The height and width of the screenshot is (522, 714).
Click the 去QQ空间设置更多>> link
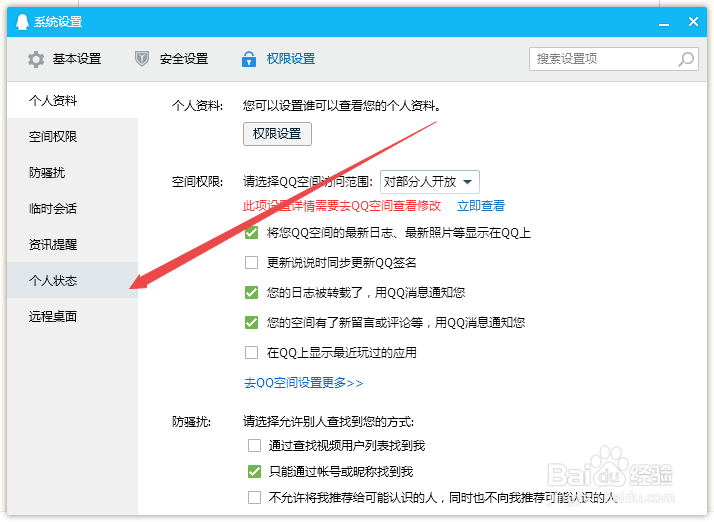(x=303, y=383)
